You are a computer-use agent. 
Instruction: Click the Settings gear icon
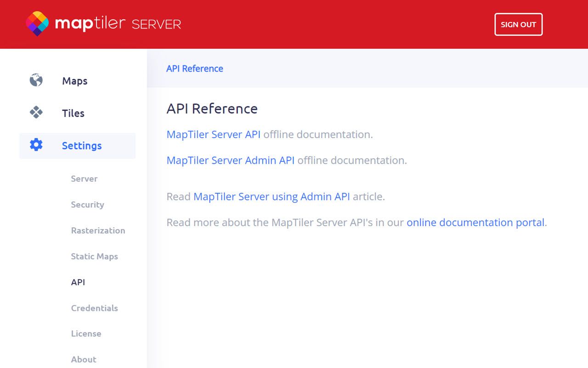coord(36,144)
